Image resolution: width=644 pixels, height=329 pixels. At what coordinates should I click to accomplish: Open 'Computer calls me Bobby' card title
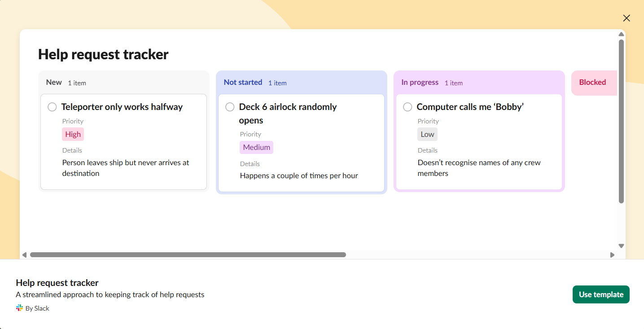470,107
